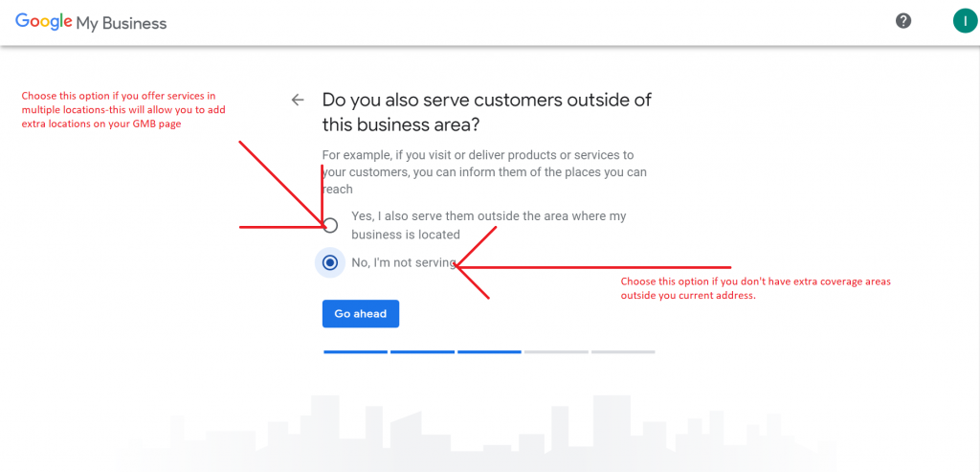
Task: Click the 'No, I'm not serving' label text
Action: point(402,263)
